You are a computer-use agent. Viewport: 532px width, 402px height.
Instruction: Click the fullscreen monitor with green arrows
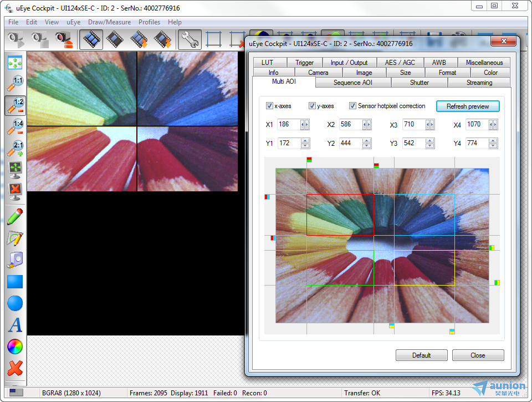point(15,170)
